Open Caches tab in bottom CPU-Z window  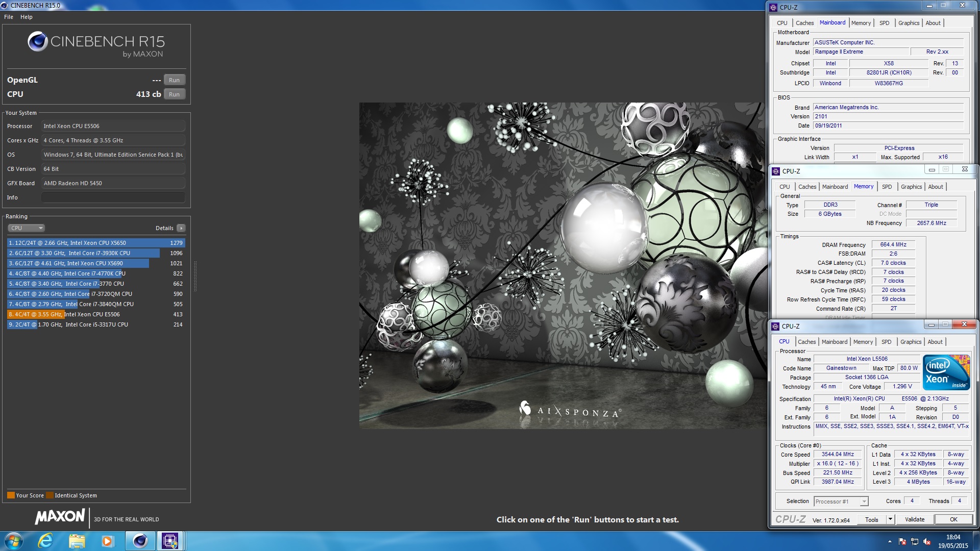click(807, 342)
